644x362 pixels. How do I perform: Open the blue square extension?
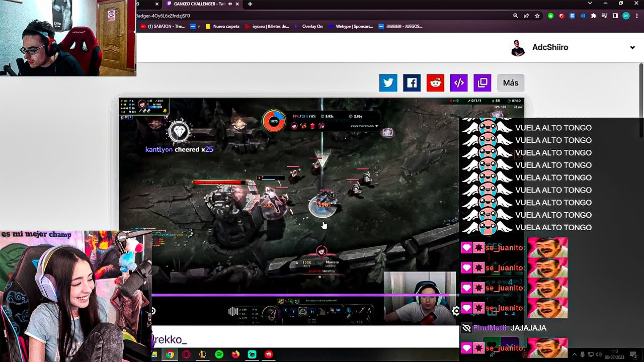572,16
